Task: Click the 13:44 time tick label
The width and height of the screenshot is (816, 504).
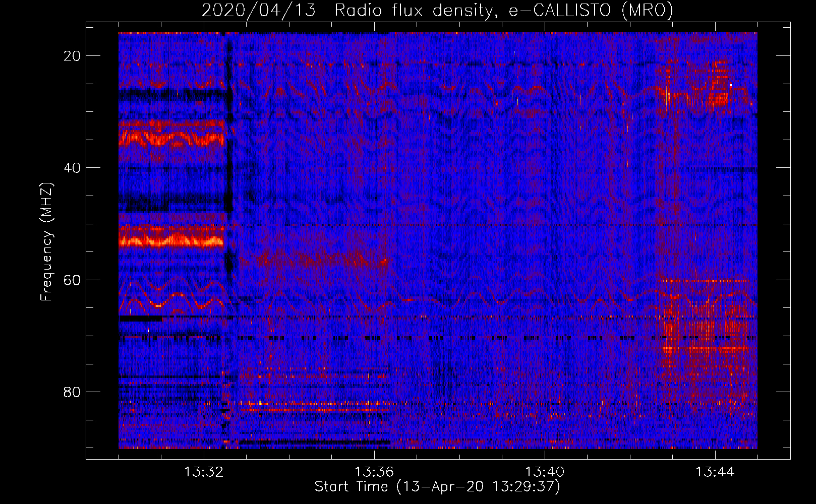Action: 715,472
